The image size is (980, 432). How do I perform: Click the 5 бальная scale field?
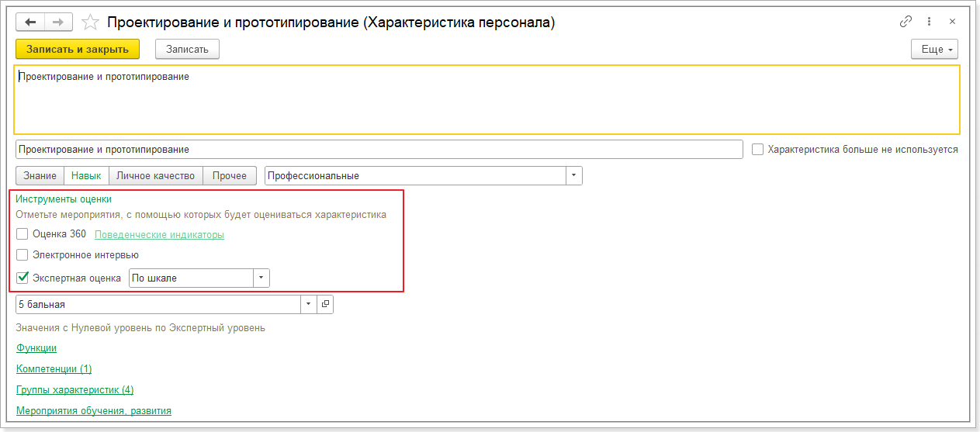[158, 304]
